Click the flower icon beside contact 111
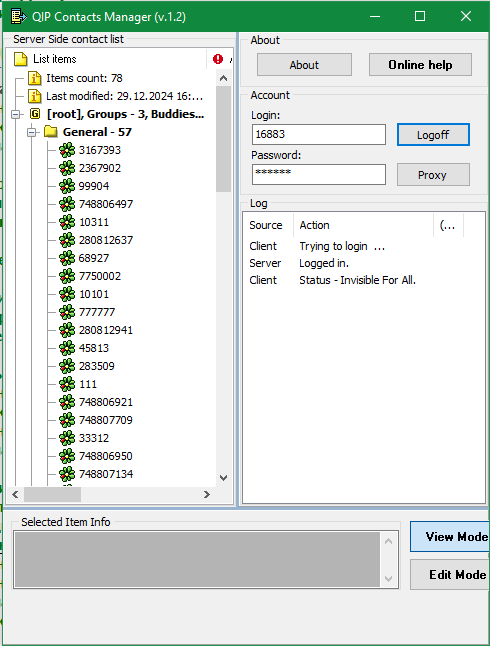 (67, 384)
